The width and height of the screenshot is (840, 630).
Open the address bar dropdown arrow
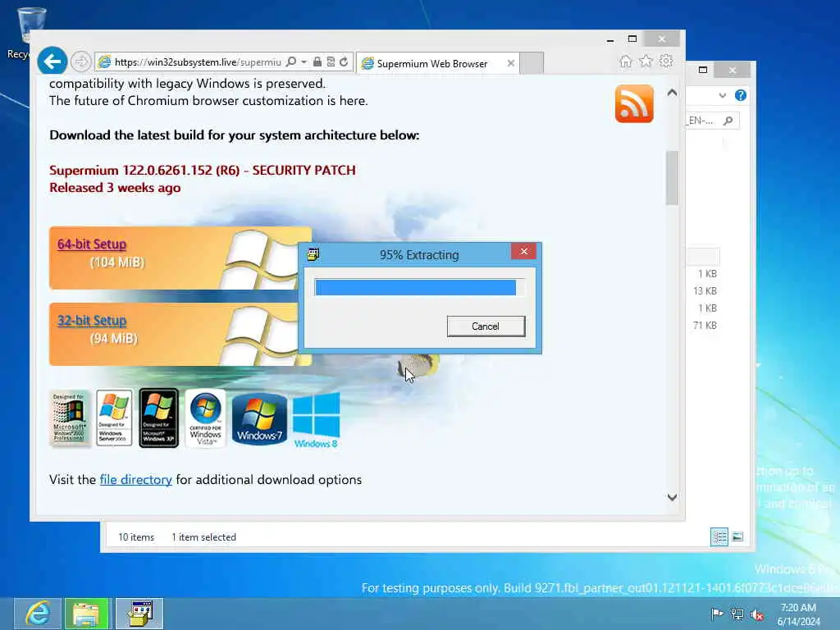tap(304, 62)
